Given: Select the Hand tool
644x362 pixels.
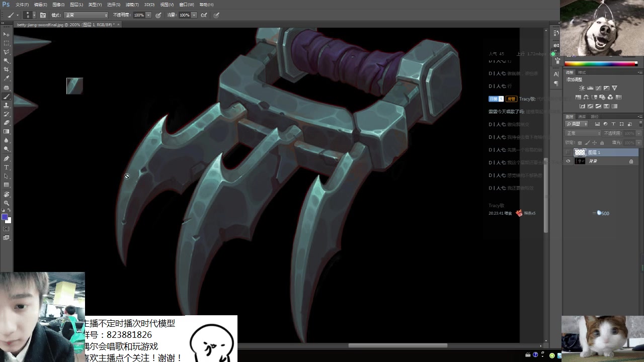Looking at the screenshot, I should (7, 194).
